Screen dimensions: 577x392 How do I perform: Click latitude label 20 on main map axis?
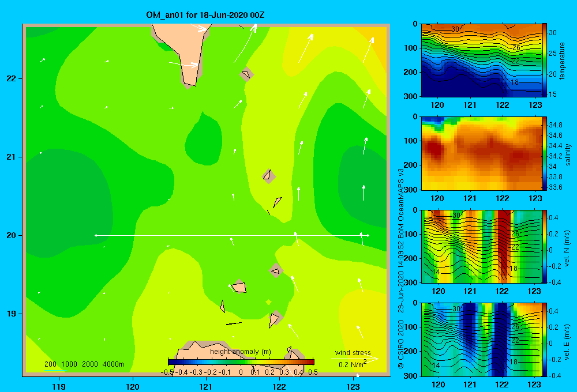point(12,235)
